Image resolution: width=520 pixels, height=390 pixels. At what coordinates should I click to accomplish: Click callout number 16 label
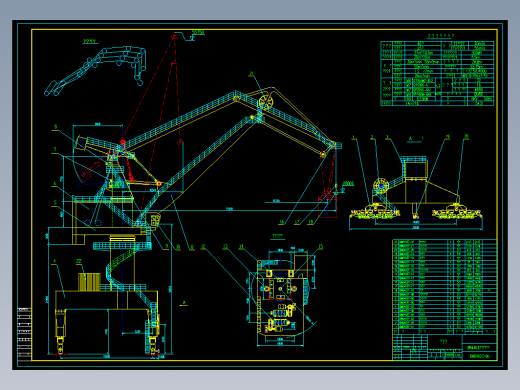282,222
